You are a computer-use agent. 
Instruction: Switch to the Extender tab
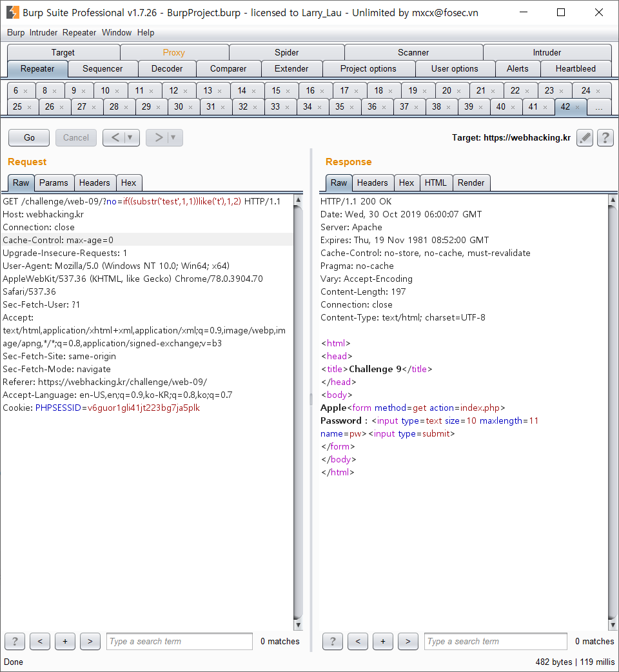point(291,68)
